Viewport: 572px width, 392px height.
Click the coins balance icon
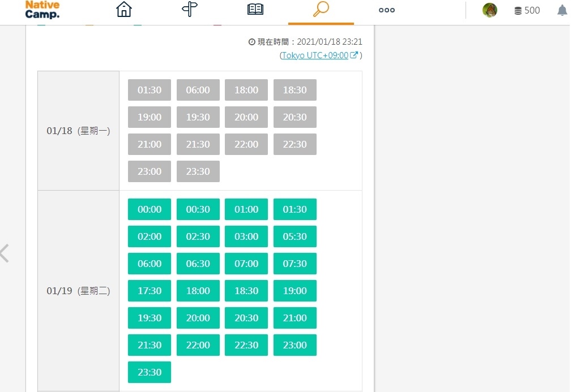[x=518, y=11]
